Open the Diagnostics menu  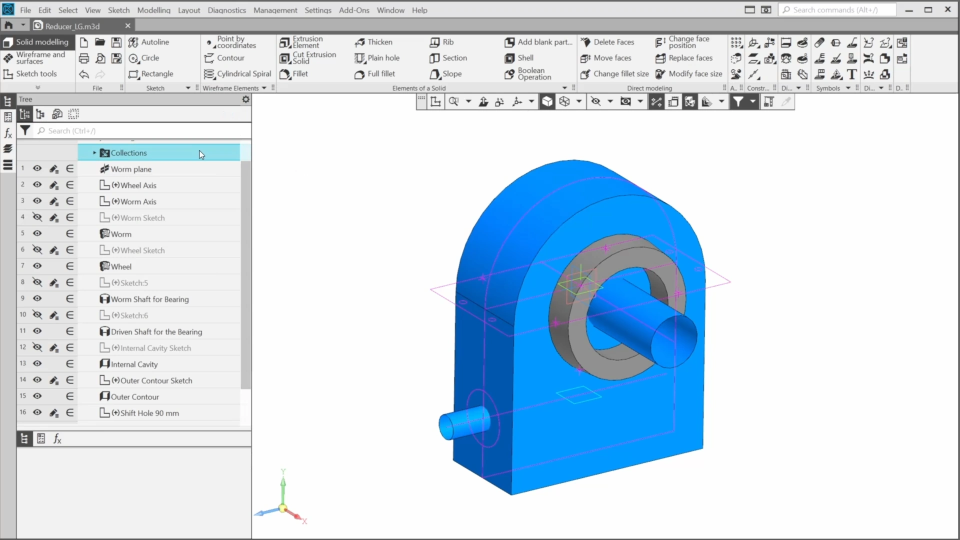click(225, 10)
